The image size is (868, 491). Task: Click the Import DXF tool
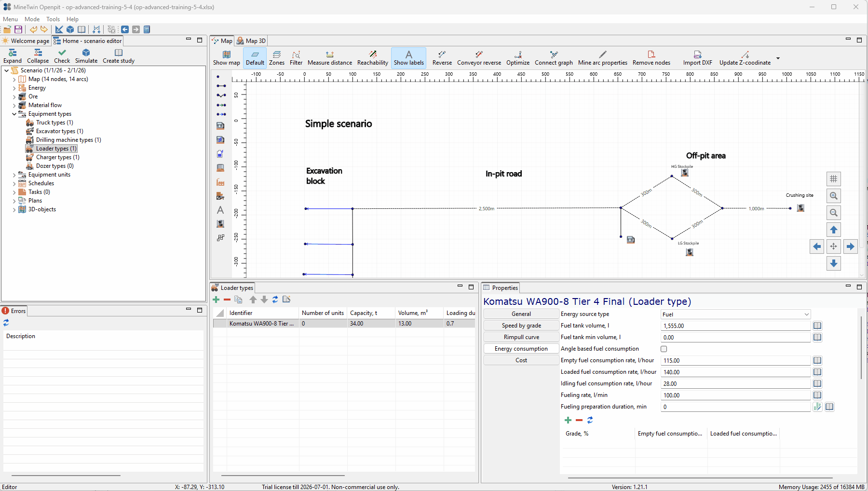[x=697, y=58]
